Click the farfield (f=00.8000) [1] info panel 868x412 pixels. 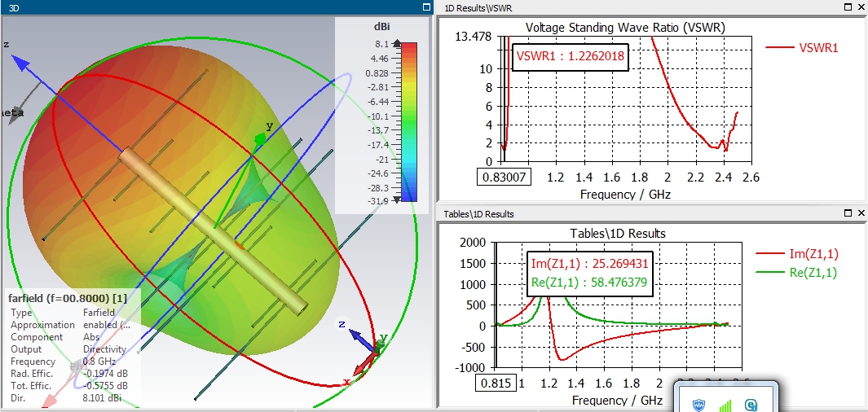click(x=72, y=348)
